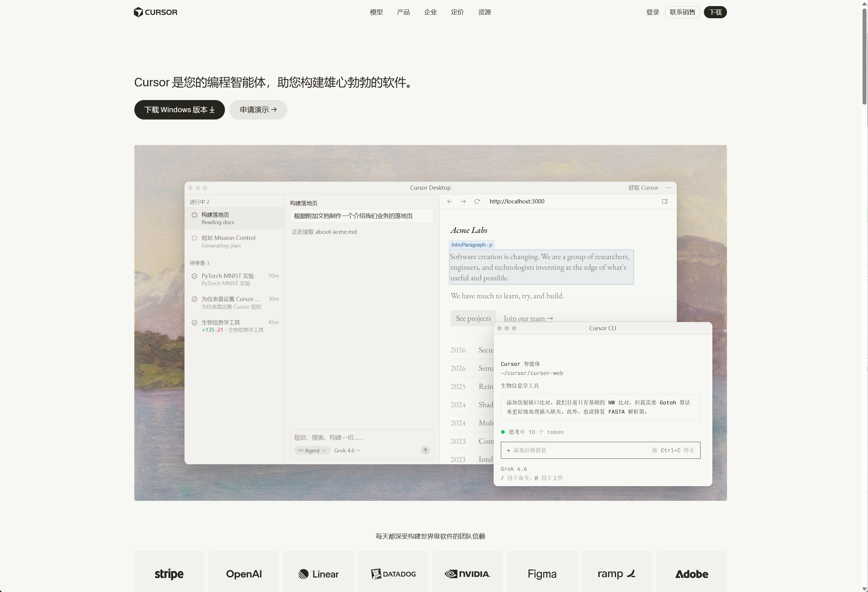Click the 联系销售 button
Image resolution: width=868 pixels, height=592 pixels.
click(x=682, y=12)
